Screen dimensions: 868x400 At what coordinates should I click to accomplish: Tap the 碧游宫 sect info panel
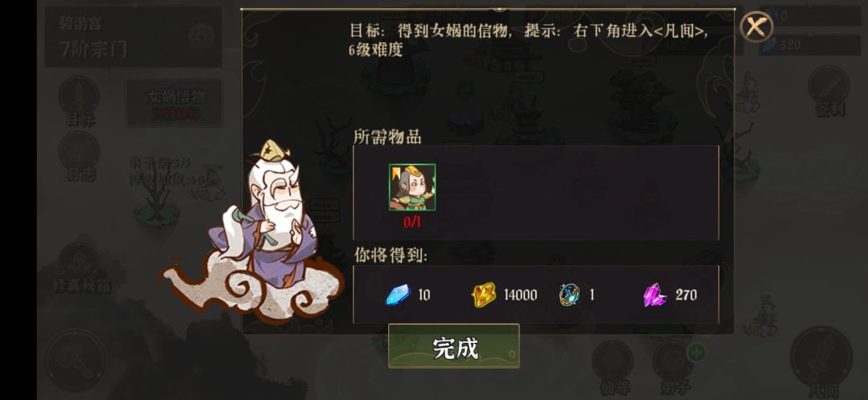point(133,37)
